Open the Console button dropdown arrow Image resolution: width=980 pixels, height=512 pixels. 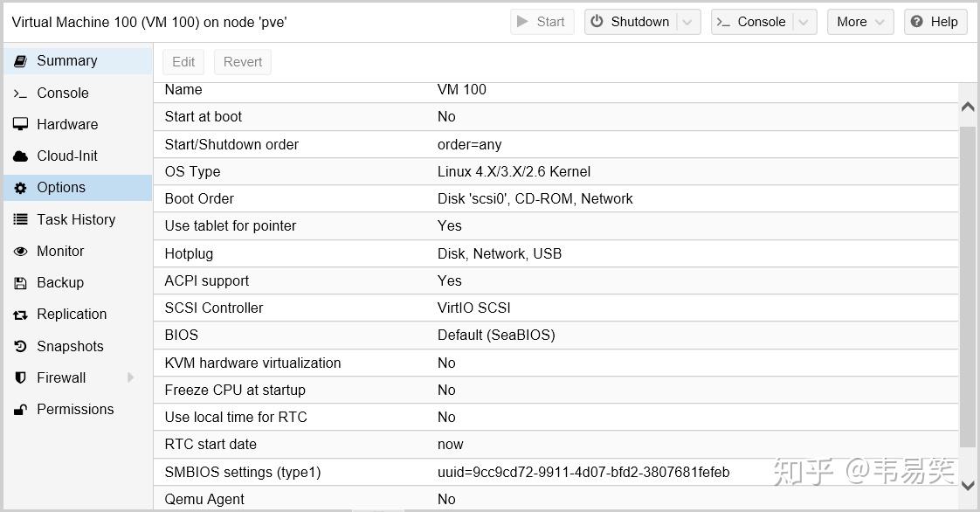pos(805,22)
